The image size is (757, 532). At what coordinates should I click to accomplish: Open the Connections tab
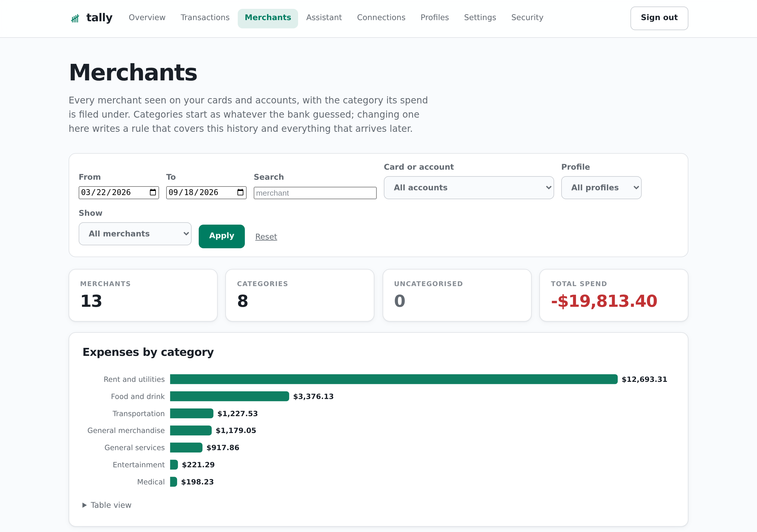click(x=381, y=17)
